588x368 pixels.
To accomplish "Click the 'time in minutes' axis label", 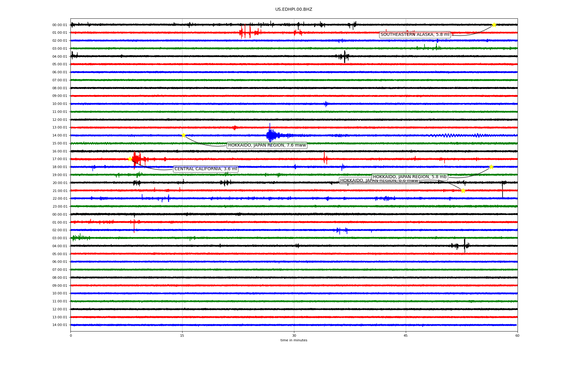I will tap(293, 340).
